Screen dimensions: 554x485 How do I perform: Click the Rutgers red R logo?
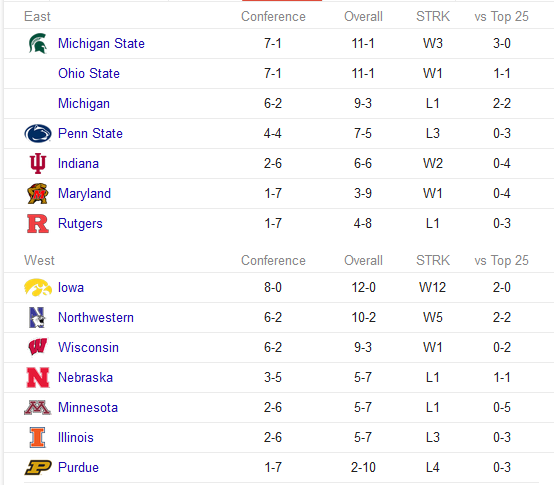click(37, 224)
